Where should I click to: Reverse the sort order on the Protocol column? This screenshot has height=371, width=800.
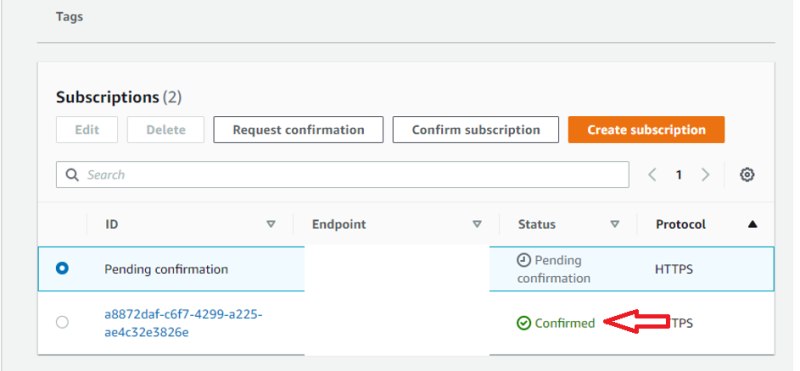pyautogui.click(x=753, y=224)
